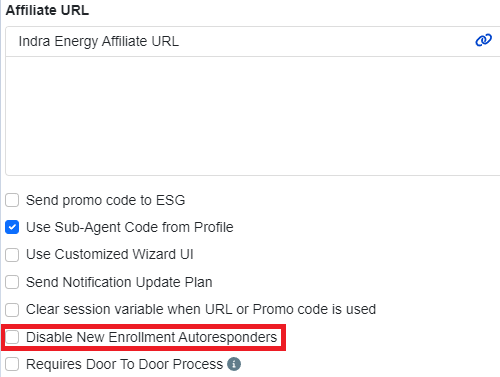500x377 pixels.
Task: Check the Send Notification Update Plan box
Action: pos(12,282)
